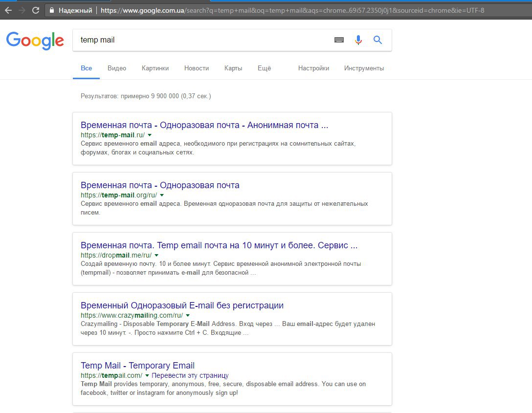Expand the dropdown arrow next to temp-mail.org/ru URL
The image size is (532, 413).
(162, 196)
